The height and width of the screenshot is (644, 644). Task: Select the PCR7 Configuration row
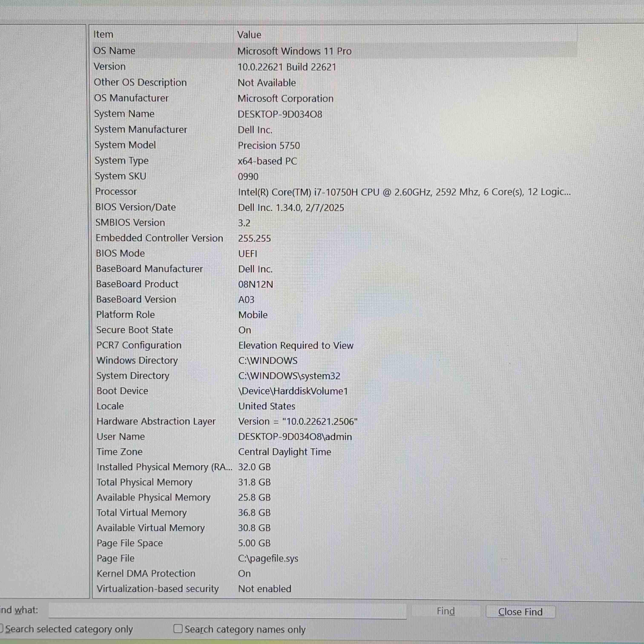coord(139,345)
